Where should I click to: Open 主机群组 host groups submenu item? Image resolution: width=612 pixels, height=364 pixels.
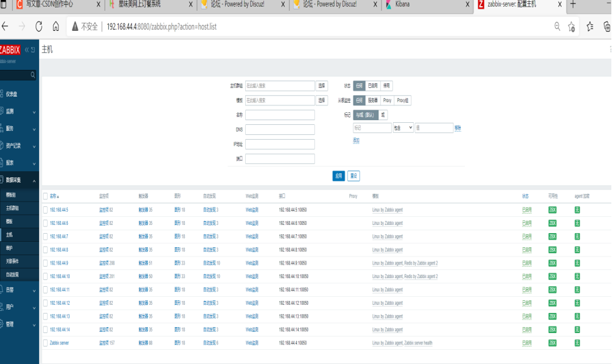click(12, 208)
